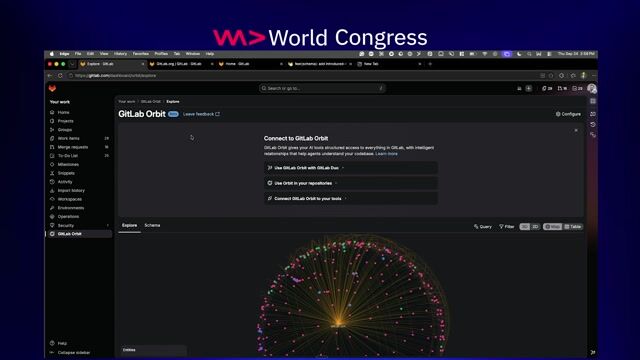
Task: Click the Your work breadcrumb
Action: [x=127, y=102]
